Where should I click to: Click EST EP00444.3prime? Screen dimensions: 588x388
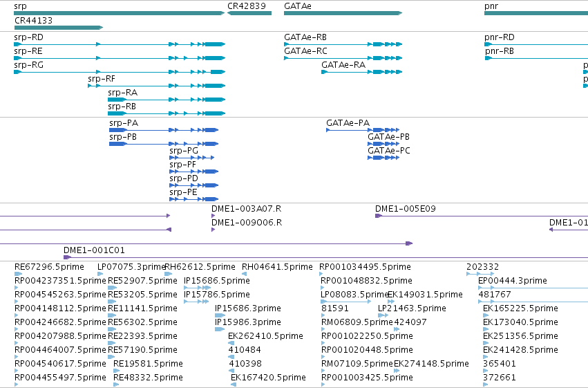533,288
